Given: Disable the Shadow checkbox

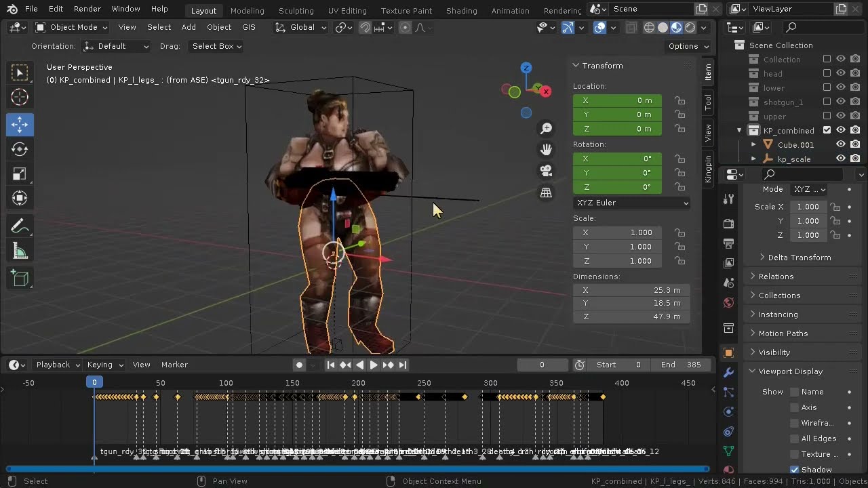Looking at the screenshot, I should click(x=795, y=470).
